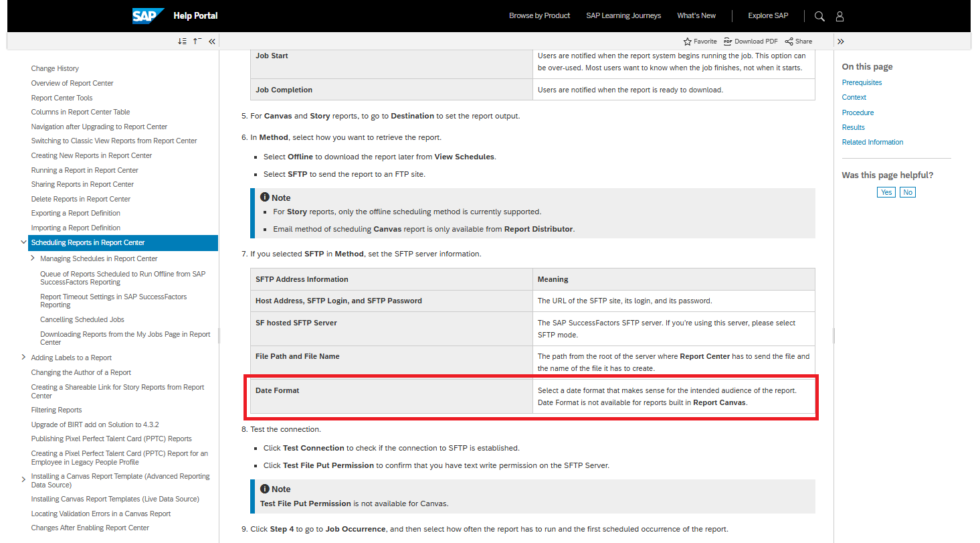Open Creating New Reports in Report Center
The height and width of the screenshot is (543, 980).
click(92, 155)
